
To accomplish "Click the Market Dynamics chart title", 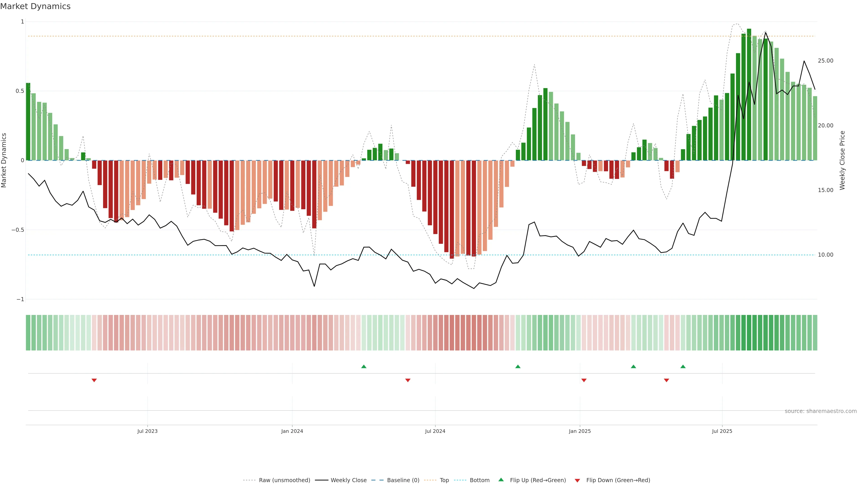I will [x=35, y=6].
